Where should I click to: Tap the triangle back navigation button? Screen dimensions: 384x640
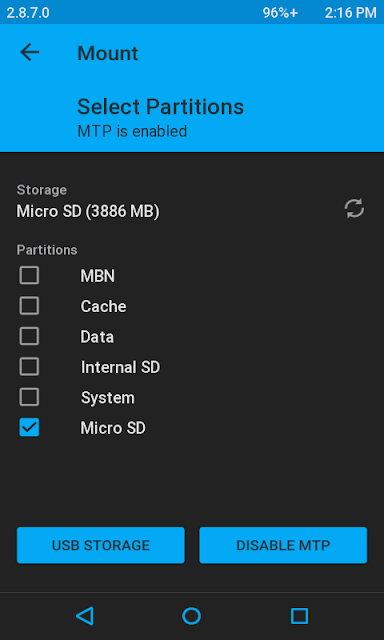[x=85, y=616]
